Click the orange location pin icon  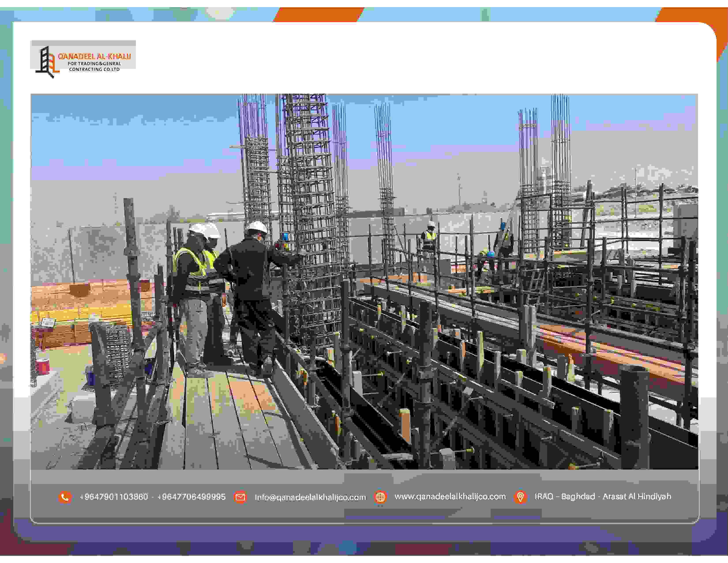(520, 497)
